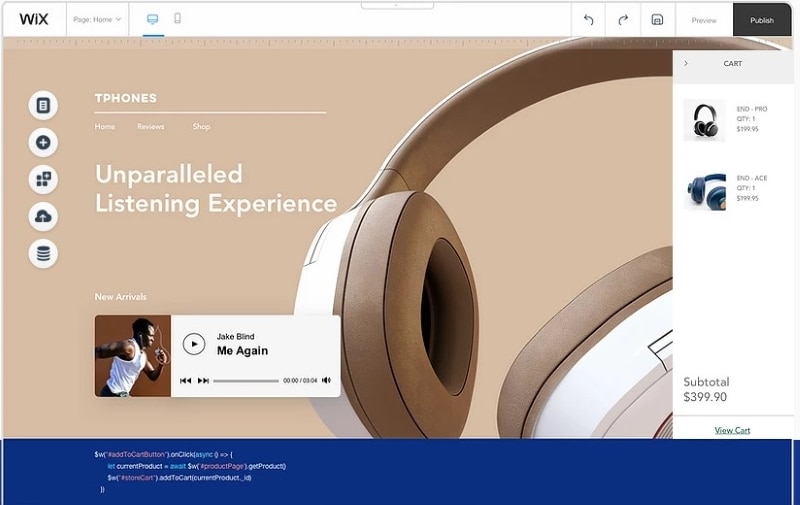Viewport: 800px width, 505px height.
Task: Open Preview mode
Action: (x=704, y=20)
